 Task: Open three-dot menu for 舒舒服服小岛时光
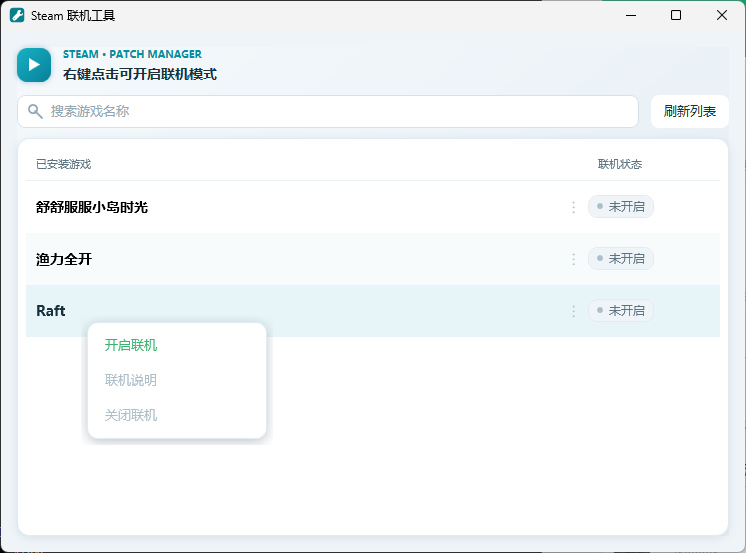click(x=573, y=207)
